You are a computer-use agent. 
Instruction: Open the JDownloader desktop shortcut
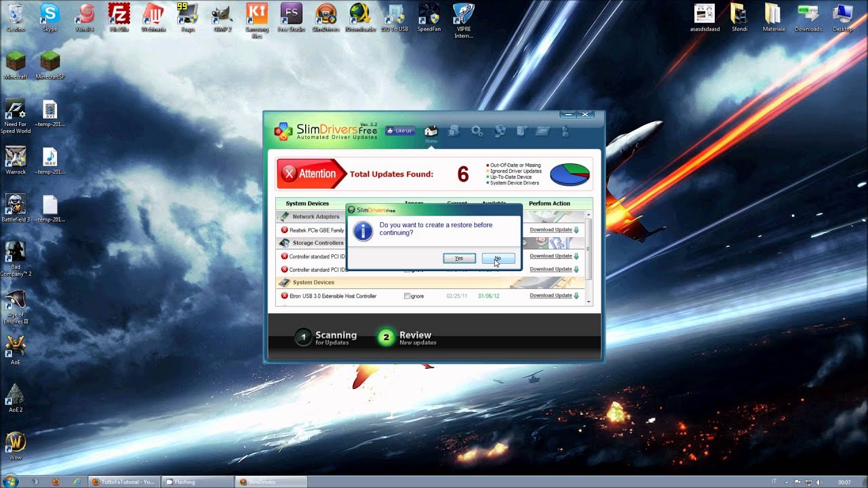[x=360, y=17]
